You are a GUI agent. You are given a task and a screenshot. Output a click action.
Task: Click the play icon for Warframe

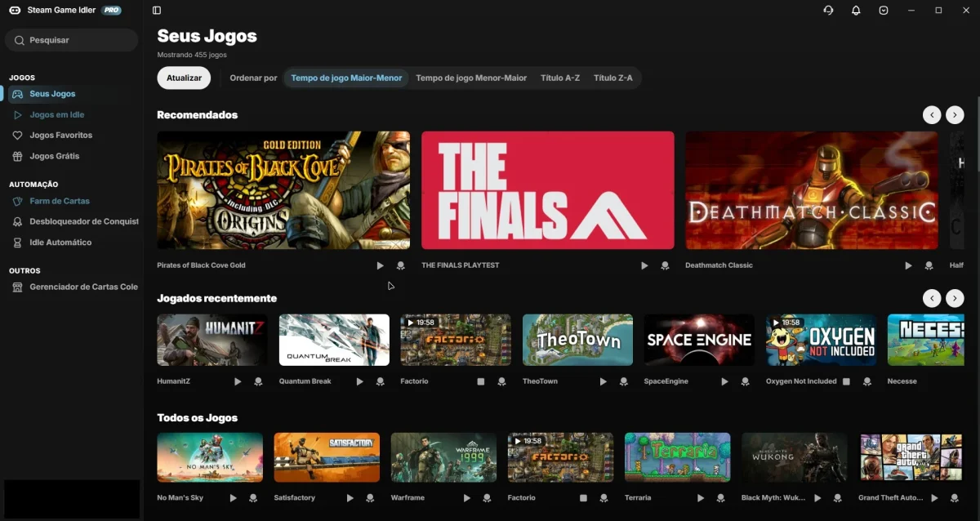pyautogui.click(x=466, y=498)
